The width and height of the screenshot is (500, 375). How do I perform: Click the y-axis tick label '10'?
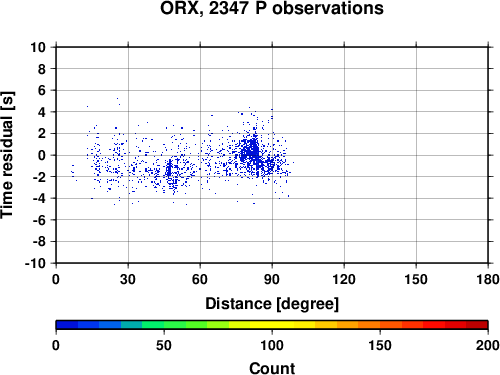(x=38, y=47)
